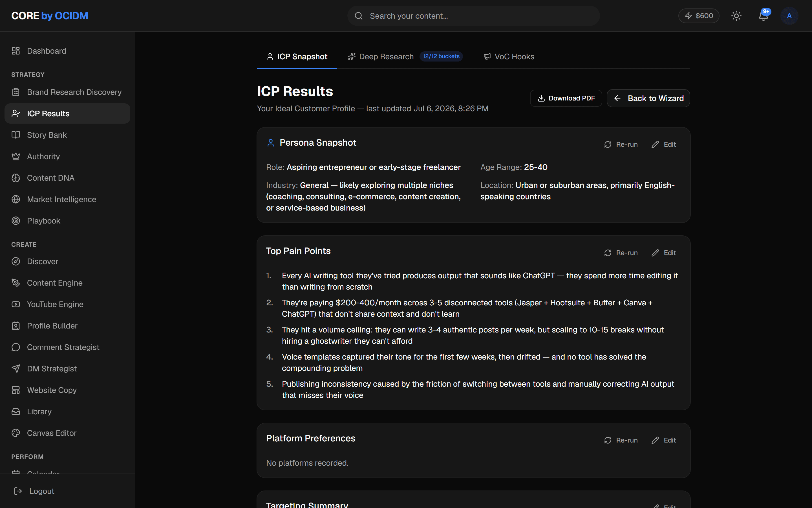Open Content DNA page
The height and width of the screenshot is (508, 812).
click(67, 178)
